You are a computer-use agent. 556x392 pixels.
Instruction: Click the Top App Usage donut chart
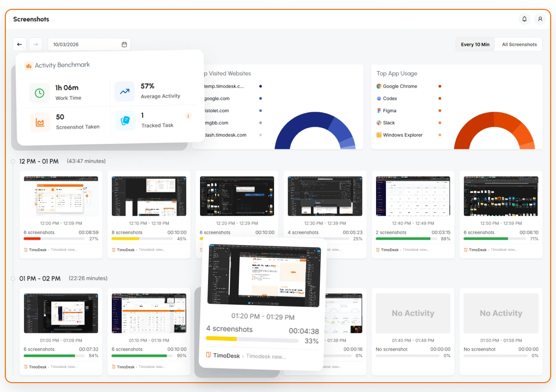pyautogui.click(x=494, y=131)
